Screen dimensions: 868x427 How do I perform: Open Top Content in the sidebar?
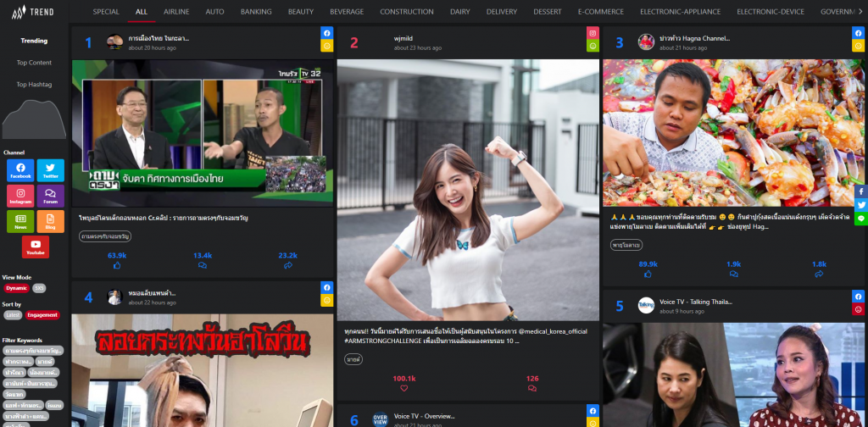click(35, 63)
